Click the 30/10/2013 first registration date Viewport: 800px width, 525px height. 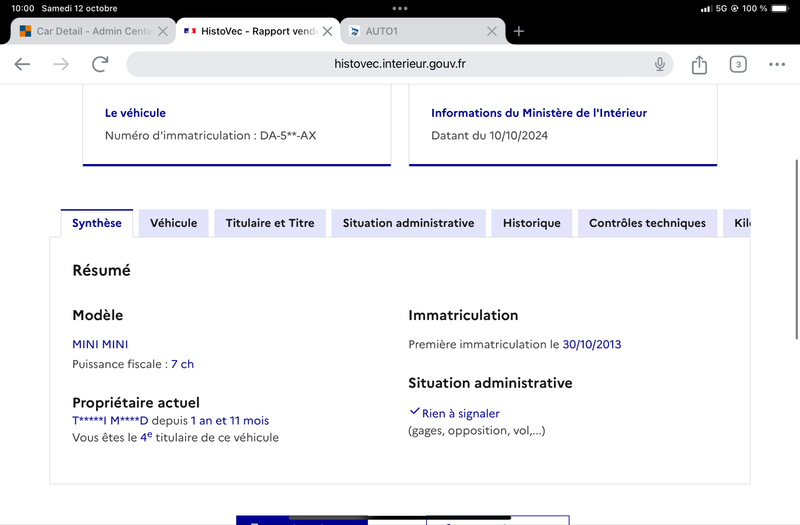point(592,344)
